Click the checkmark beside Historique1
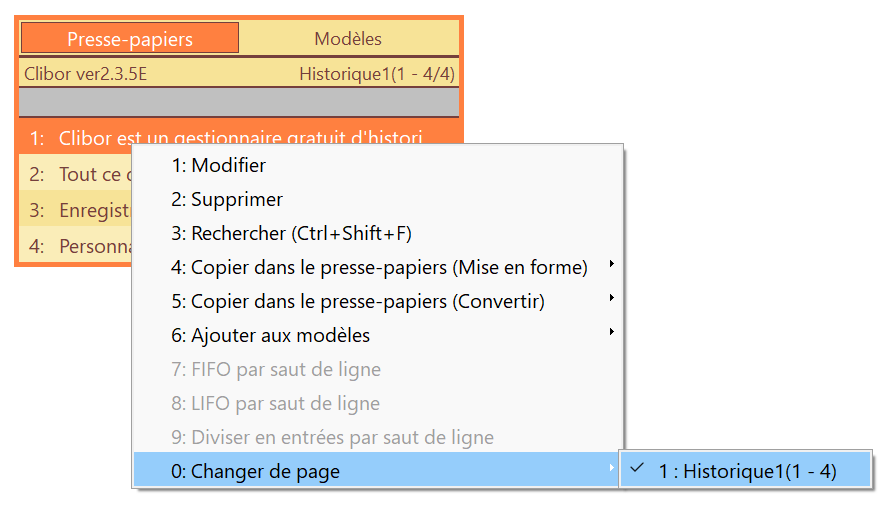The width and height of the screenshot is (892, 506). tap(637, 469)
